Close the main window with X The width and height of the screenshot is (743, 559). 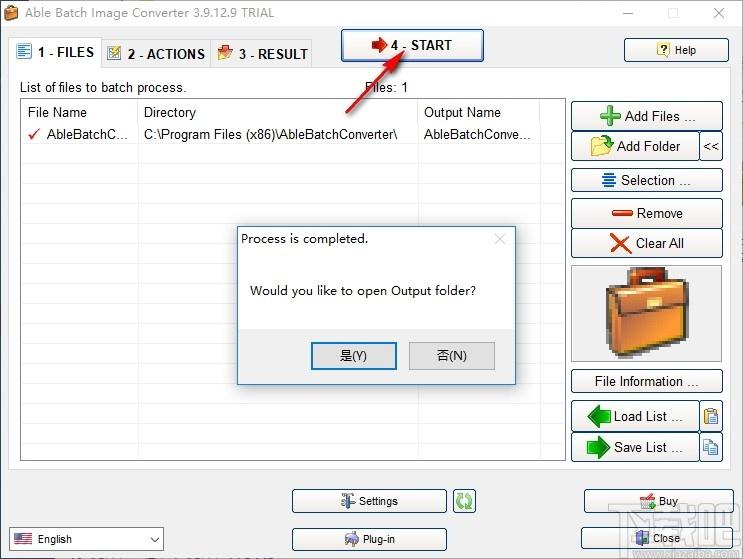point(719,13)
